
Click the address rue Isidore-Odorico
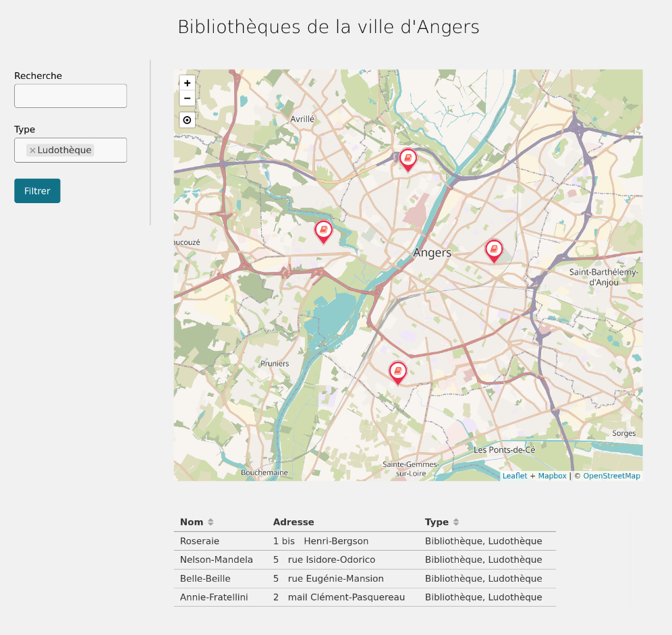pyautogui.click(x=331, y=559)
